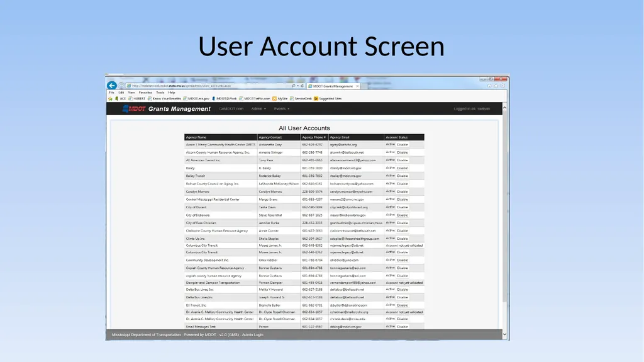The image size is (644, 362).
Task: Open the File menu
Action: click(112, 93)
